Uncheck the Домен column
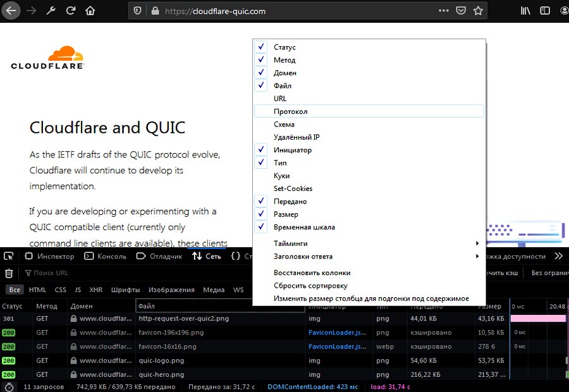Viewport: 569px width, 392px height. pos(369,73)
